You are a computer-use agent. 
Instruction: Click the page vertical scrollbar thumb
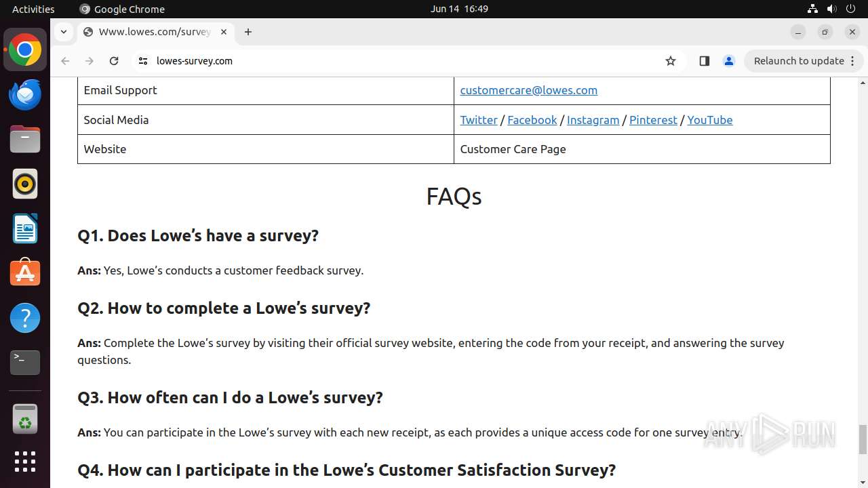point(863,439)
